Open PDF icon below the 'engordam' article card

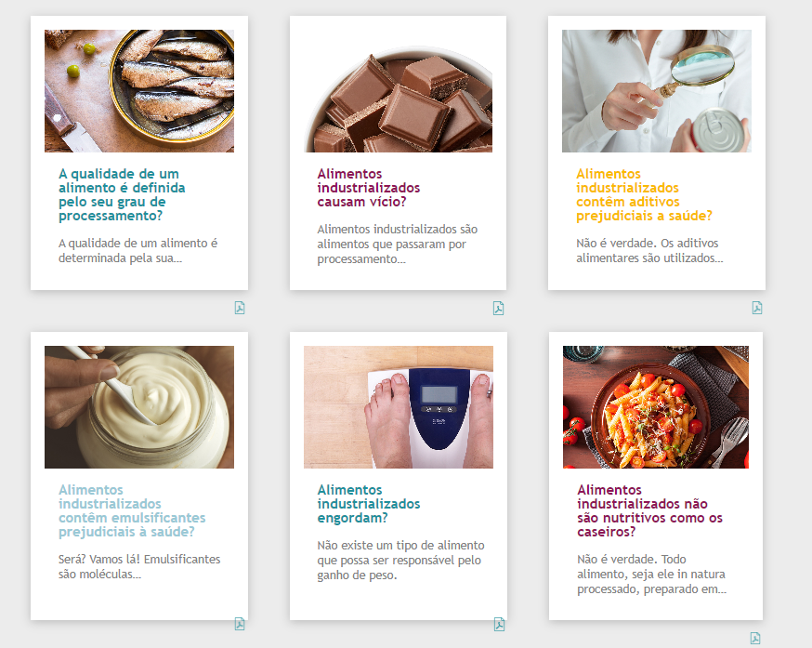click(499, 624)
